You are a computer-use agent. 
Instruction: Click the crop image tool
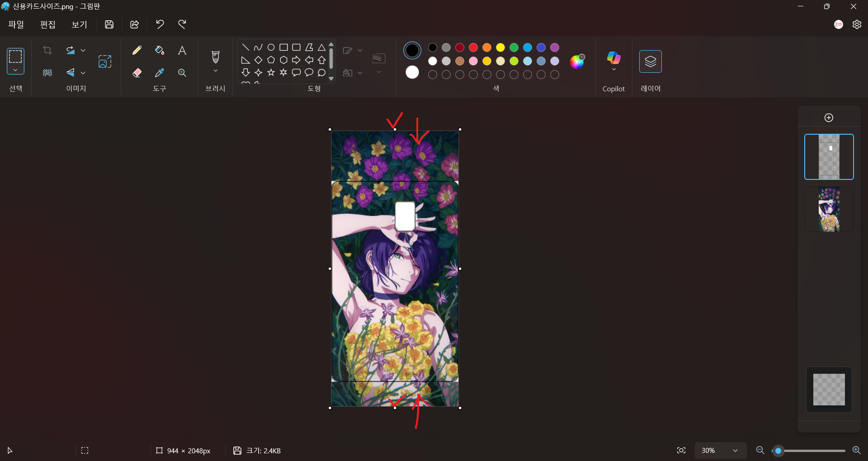click(x=47, y=50)
